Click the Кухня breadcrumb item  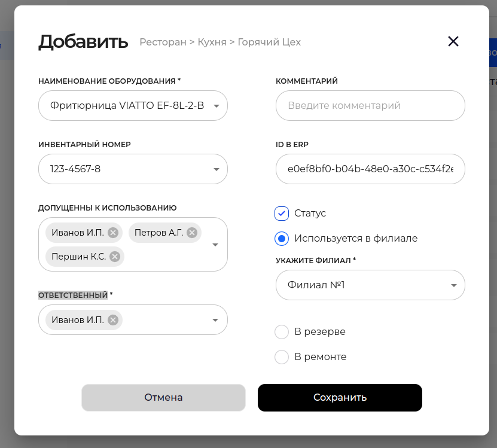click(212, 42)
